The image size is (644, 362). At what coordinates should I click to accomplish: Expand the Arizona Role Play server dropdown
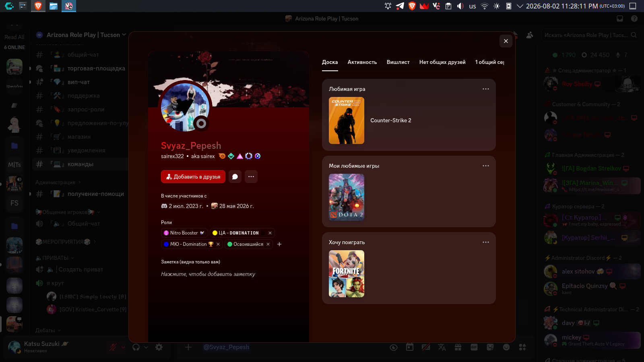124,35
